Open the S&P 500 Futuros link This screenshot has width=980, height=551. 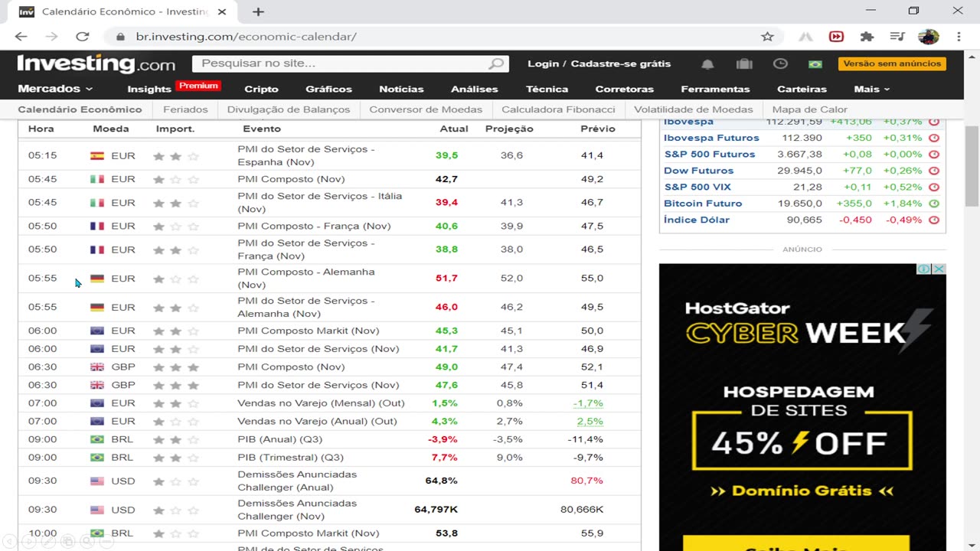[x=710, y=154]
